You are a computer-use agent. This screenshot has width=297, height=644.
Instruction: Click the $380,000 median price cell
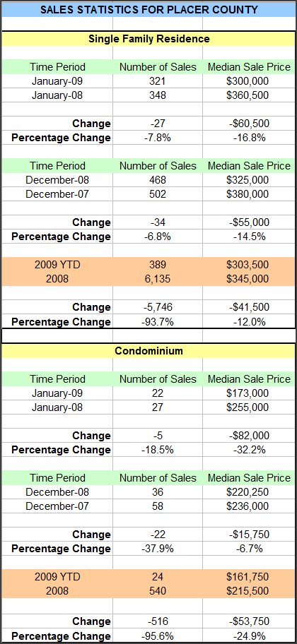click(x=248, y=194)
